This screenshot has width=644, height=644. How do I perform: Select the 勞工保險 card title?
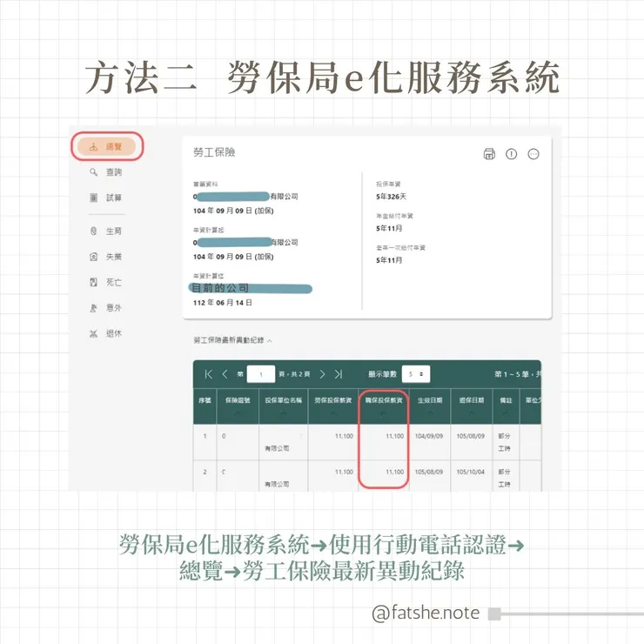coord(214,152)
